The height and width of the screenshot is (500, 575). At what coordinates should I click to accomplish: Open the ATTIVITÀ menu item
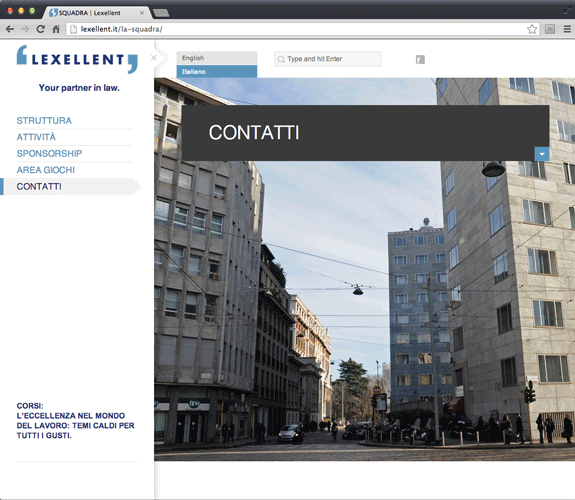click(36, 137)
